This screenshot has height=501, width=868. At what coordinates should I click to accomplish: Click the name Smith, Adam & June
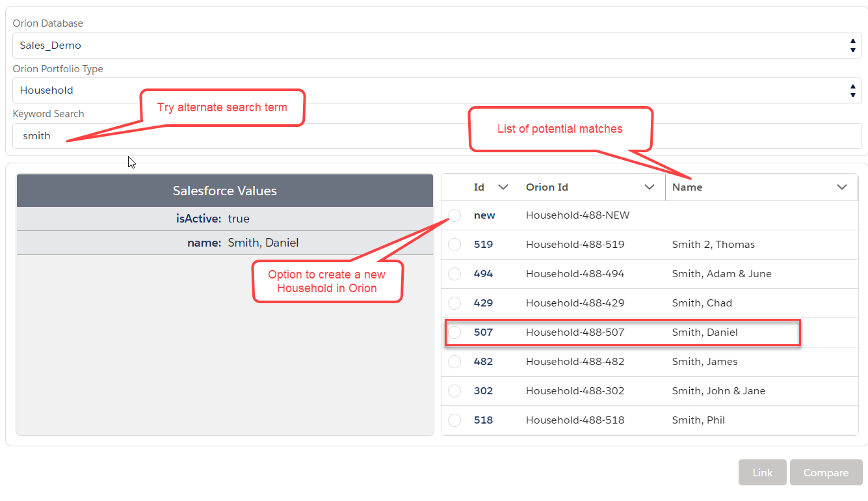pyautogui.click(x=722, y=274)
